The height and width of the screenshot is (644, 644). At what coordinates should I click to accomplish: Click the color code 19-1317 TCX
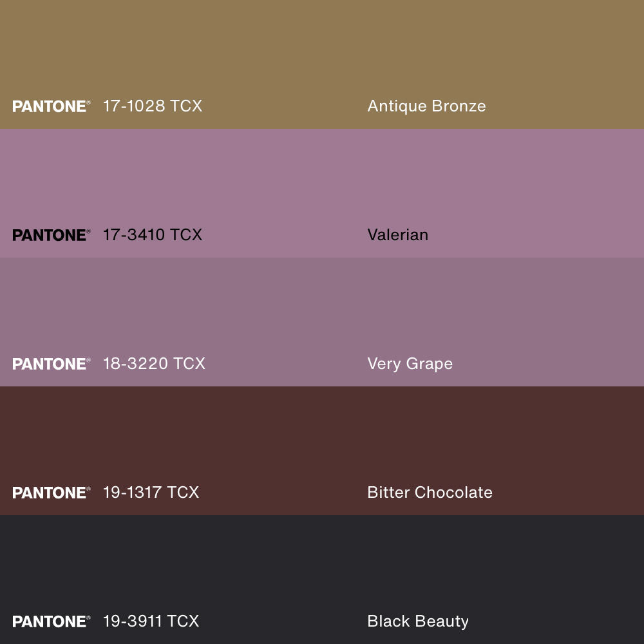(x=151, y=493)
